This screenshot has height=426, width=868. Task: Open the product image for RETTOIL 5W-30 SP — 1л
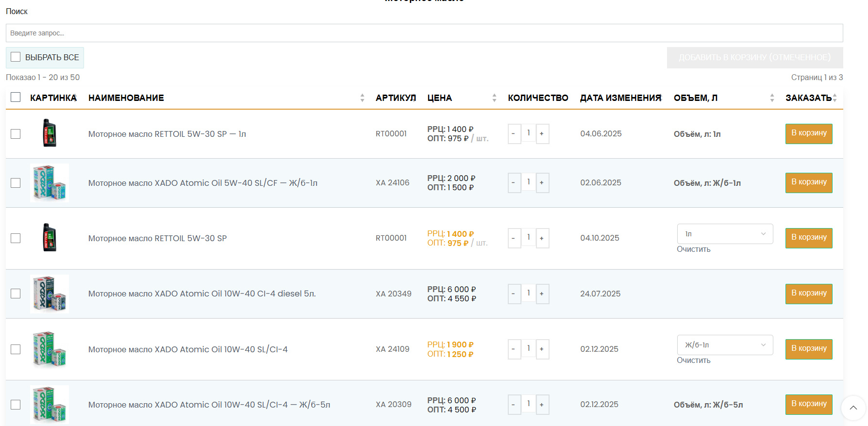(50, 133)
